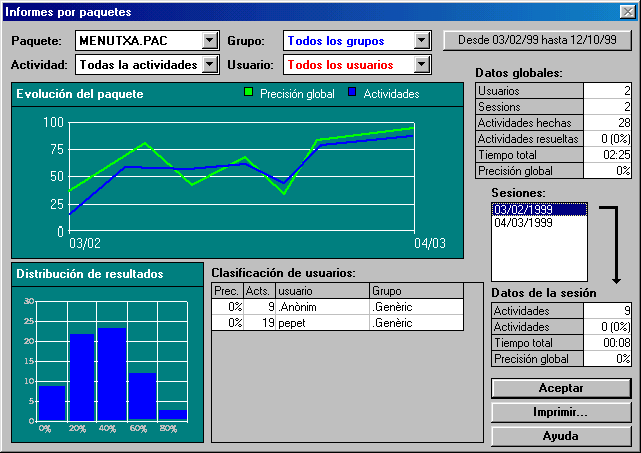Click the 'Tiempo total' global value 02:25
This screenshot has width=641, height=453.
pyautogui.click(x=607, y=155)
